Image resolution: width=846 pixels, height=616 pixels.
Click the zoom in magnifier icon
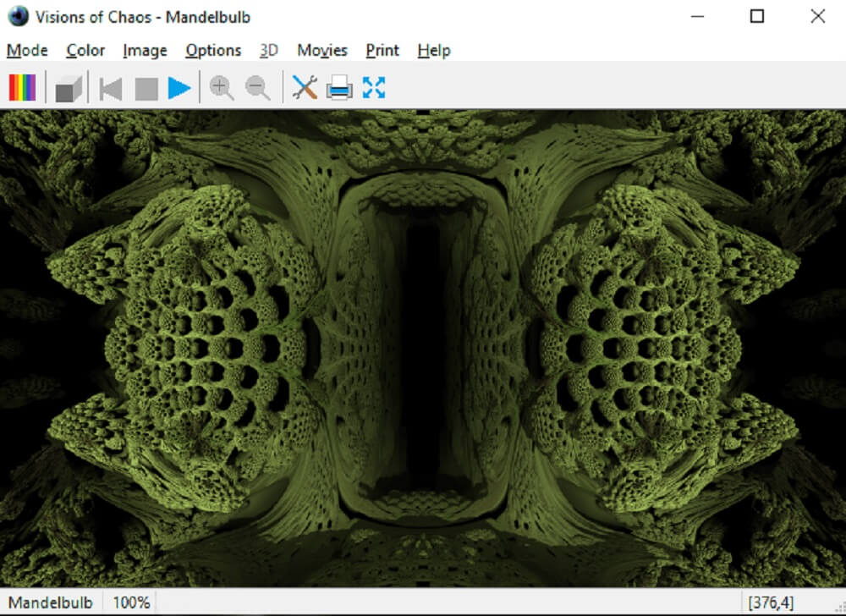pyautogui.click(x=222, y=88)
